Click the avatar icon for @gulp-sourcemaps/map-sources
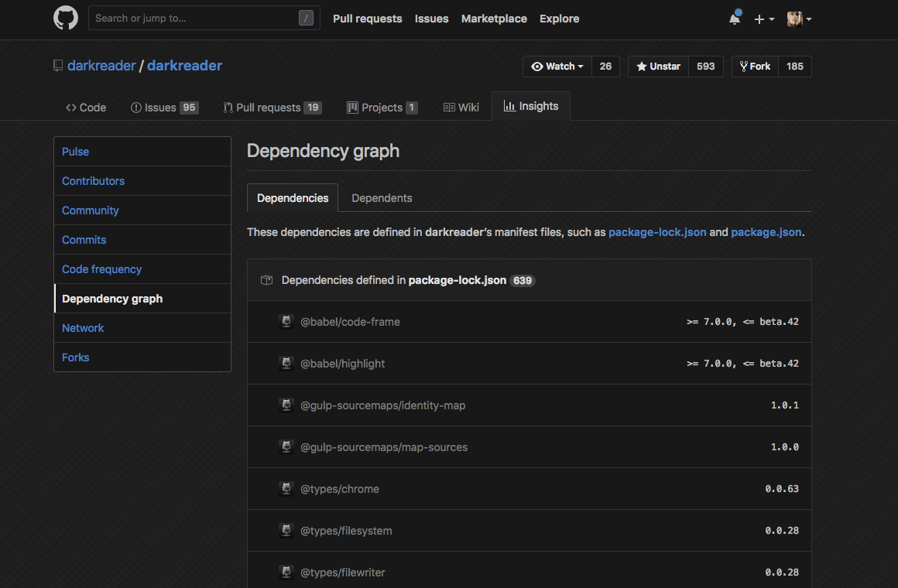898x588 pixels. [x=286, y=447]
